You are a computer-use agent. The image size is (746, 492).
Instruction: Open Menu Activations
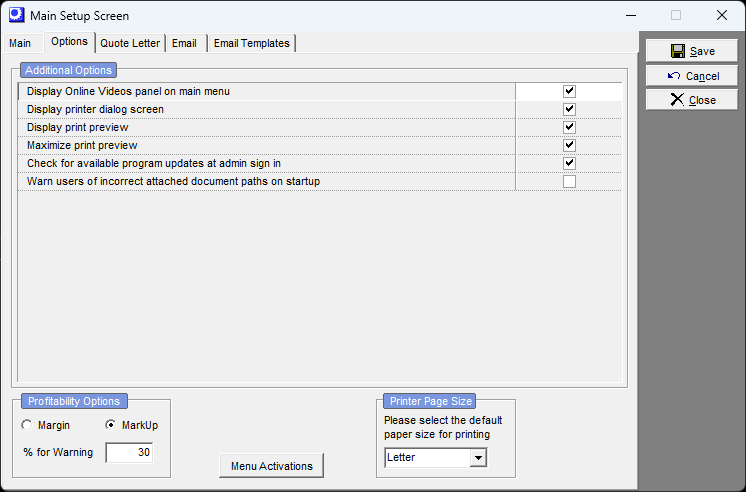point(272,466)
